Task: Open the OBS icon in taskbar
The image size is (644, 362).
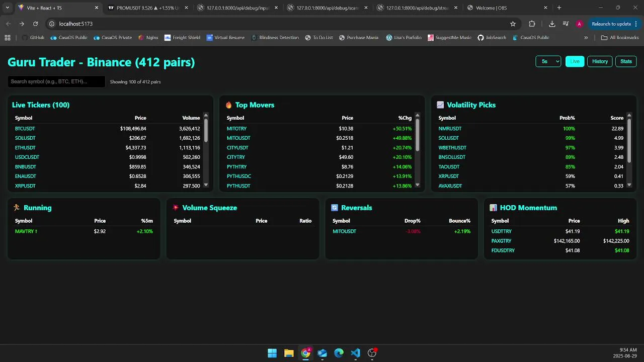Action: pos(372,353)
